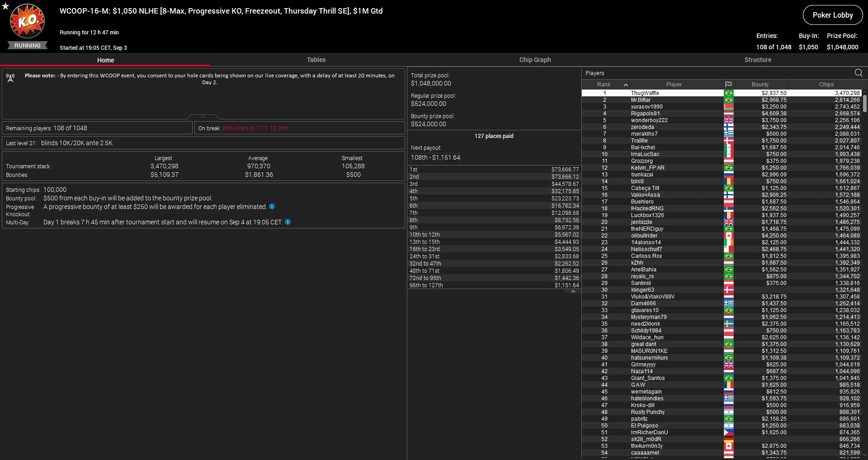Screen dimensions: 868x460
Task: Select player row hatsunemikurx
Action: tap(722, 358)
